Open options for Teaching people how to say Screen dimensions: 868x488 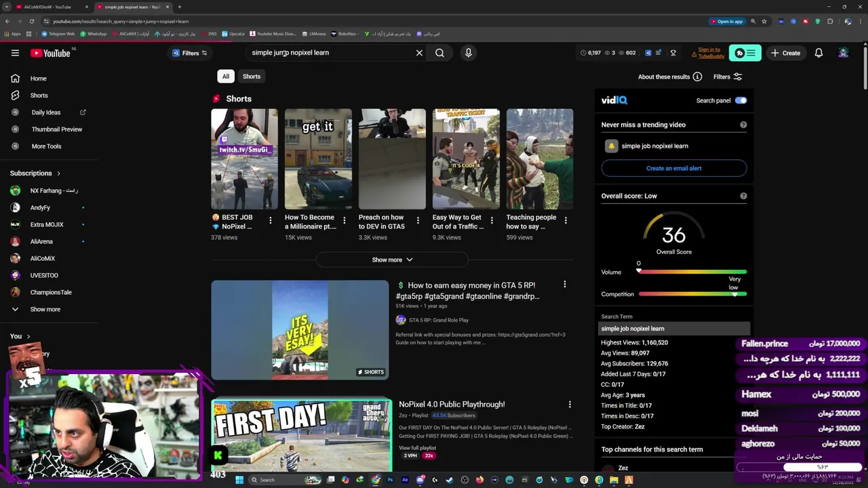pos(566,220)
